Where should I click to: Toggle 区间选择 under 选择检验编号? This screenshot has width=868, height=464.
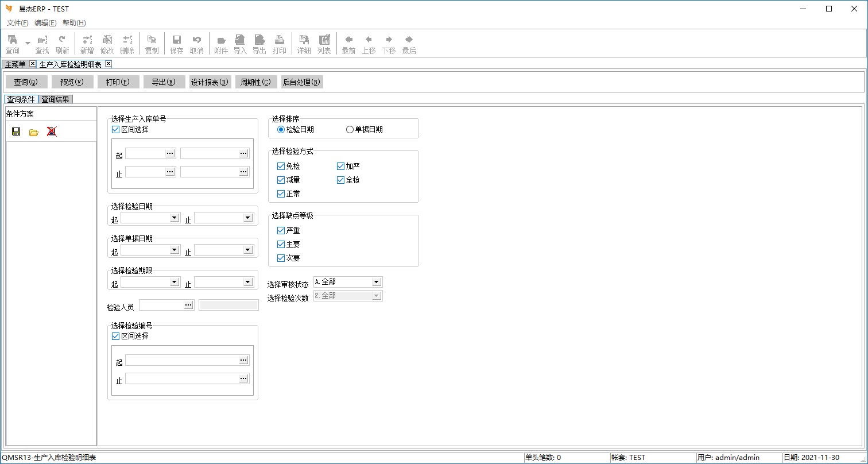pyautogui.click(x=116, y=336)
